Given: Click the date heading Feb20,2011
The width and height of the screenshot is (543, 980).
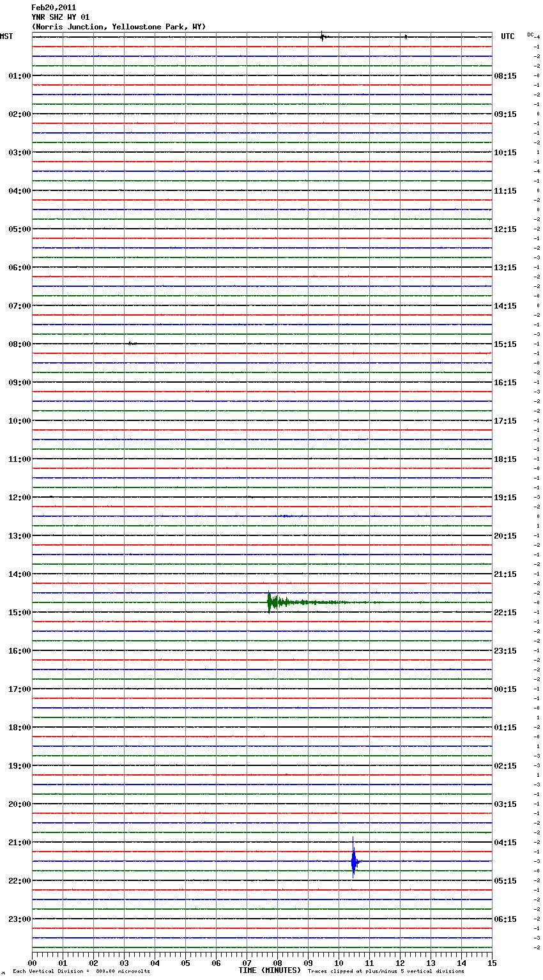Looking at the screenshot, I should point(54,8).
